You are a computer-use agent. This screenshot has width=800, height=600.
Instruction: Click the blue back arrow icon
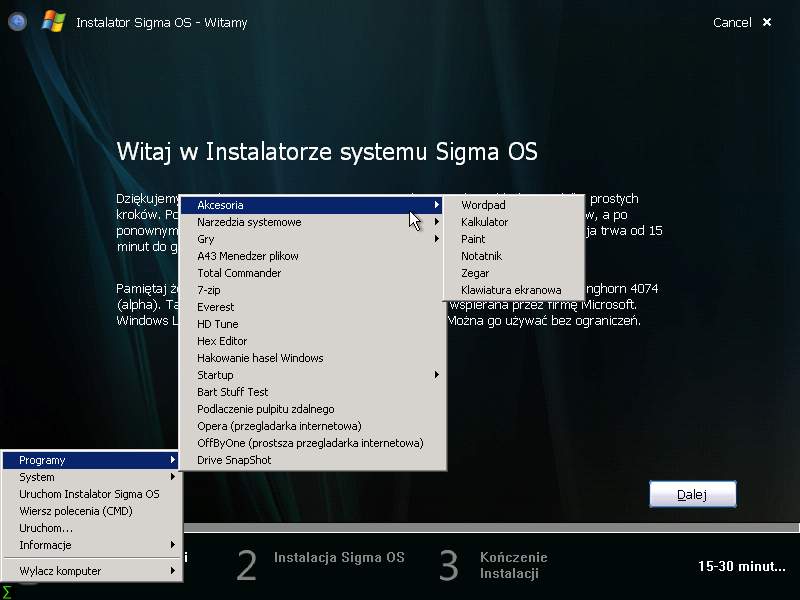[x=17, y=21]
